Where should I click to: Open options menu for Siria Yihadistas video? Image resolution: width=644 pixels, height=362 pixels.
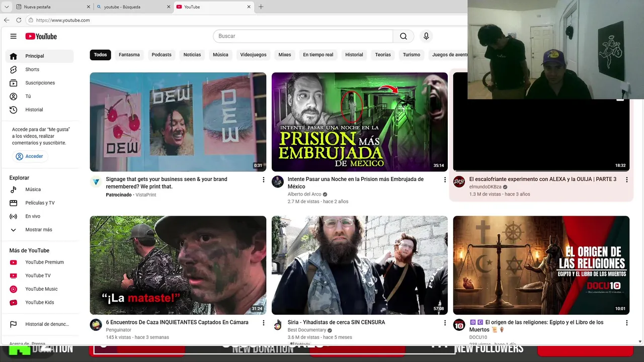(445, 323)
